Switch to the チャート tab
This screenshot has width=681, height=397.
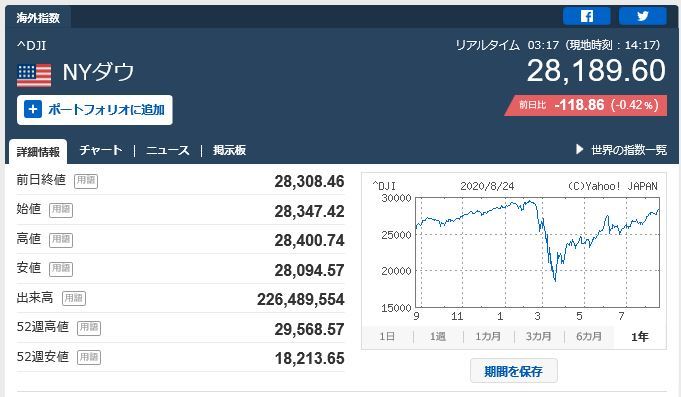coord(101,150)
